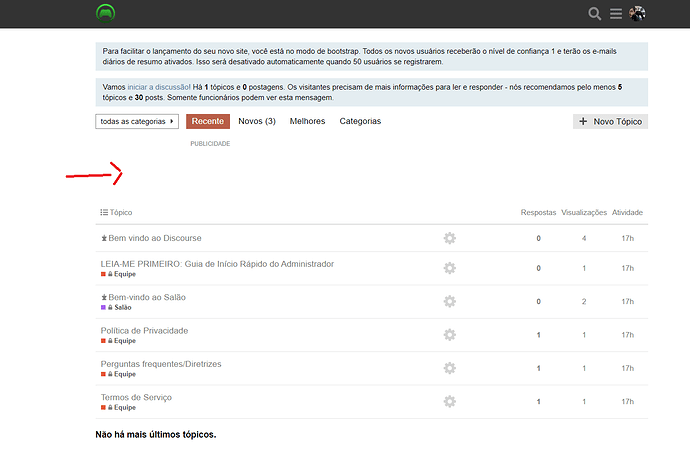Viewport: 690px width, 450px height.
Task: Click gear avatar on LEIA-ME PRIMEIRO row
Action: click(449, 268)
